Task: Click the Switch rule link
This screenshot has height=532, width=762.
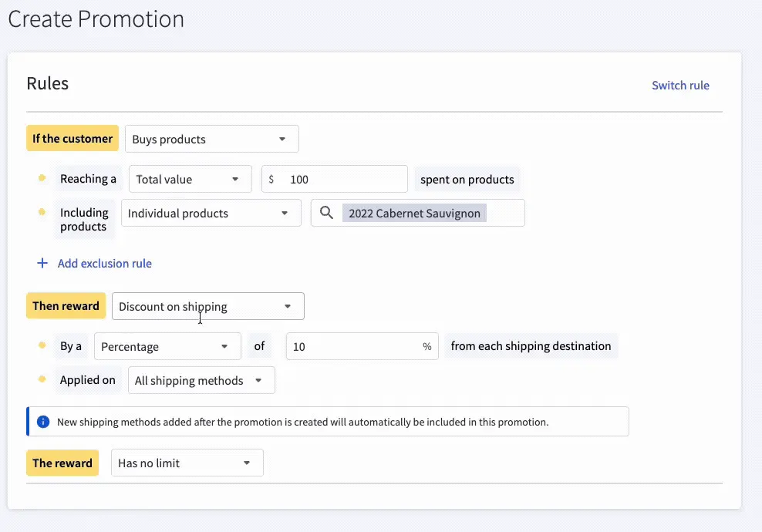Action: [680, 86]
